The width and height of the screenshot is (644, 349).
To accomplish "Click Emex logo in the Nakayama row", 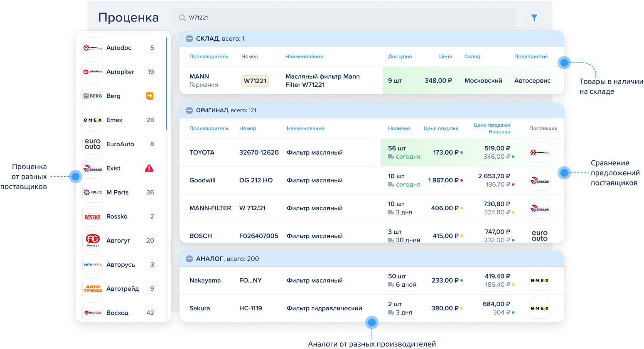I will click(540, 280).
